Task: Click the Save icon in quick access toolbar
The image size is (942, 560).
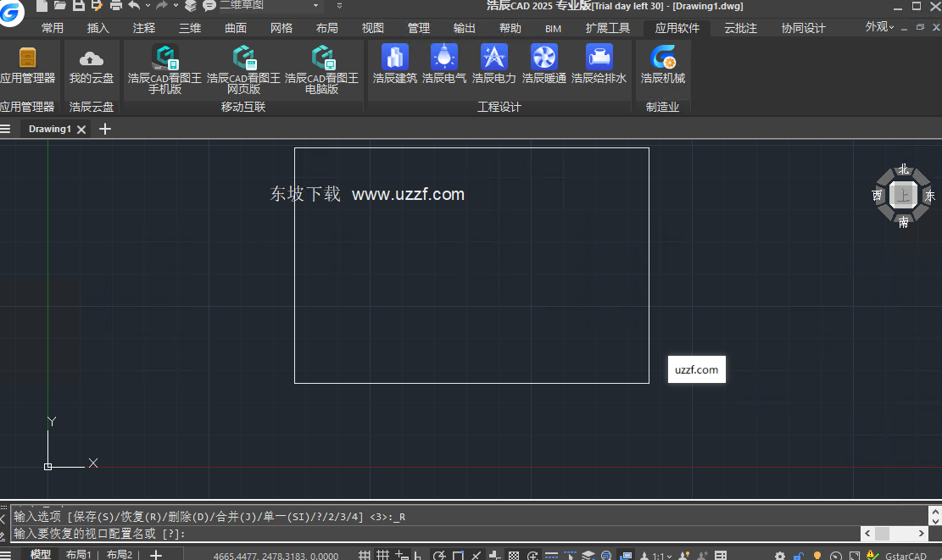Action: pos(79,6)
